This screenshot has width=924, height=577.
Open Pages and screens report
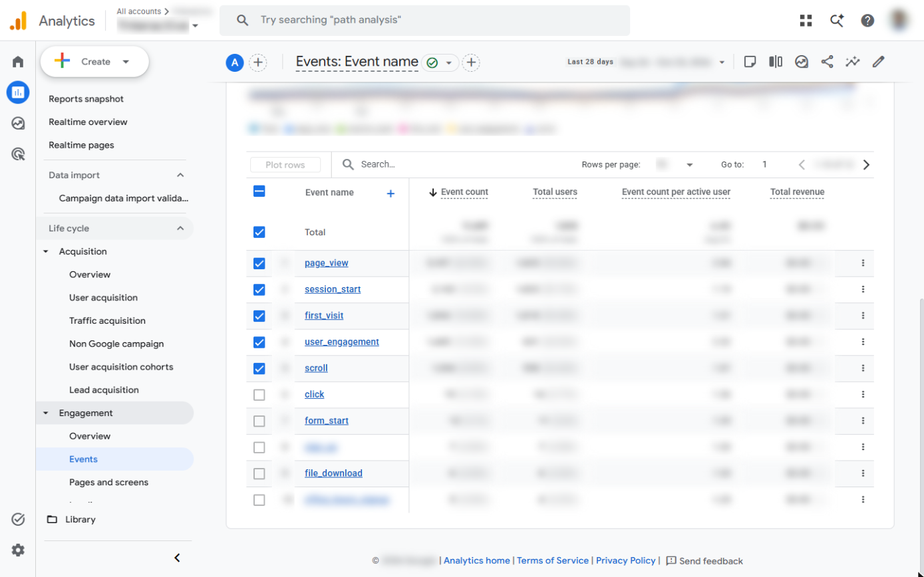[x=108, y=483]
